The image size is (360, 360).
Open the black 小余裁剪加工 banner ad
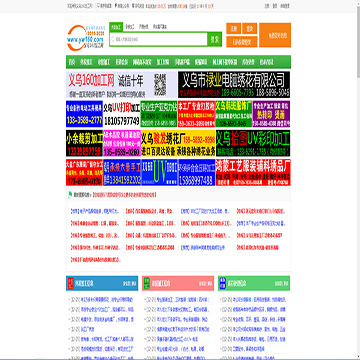84,143
